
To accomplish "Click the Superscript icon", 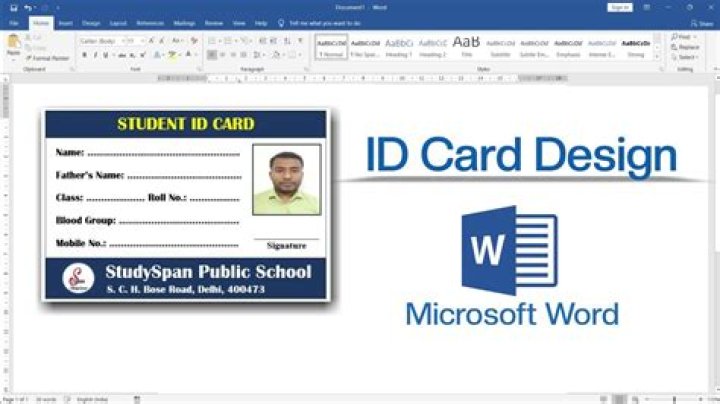I will pyautogui.click(x=143, y=55).
